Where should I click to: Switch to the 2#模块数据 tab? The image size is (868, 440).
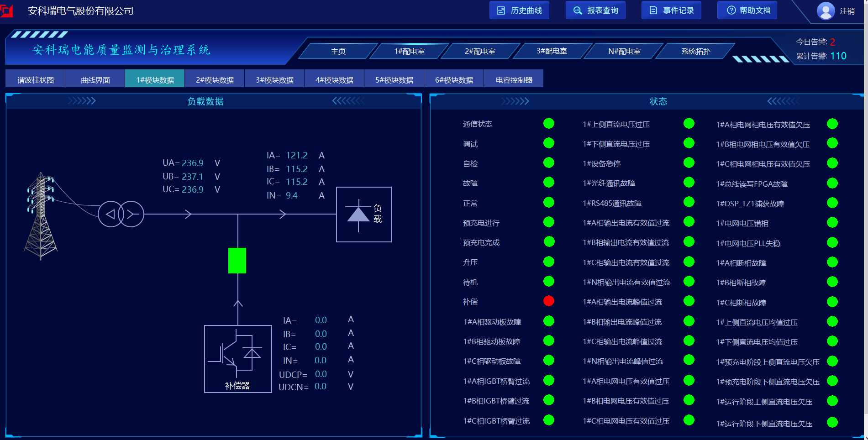coord(215,80)
